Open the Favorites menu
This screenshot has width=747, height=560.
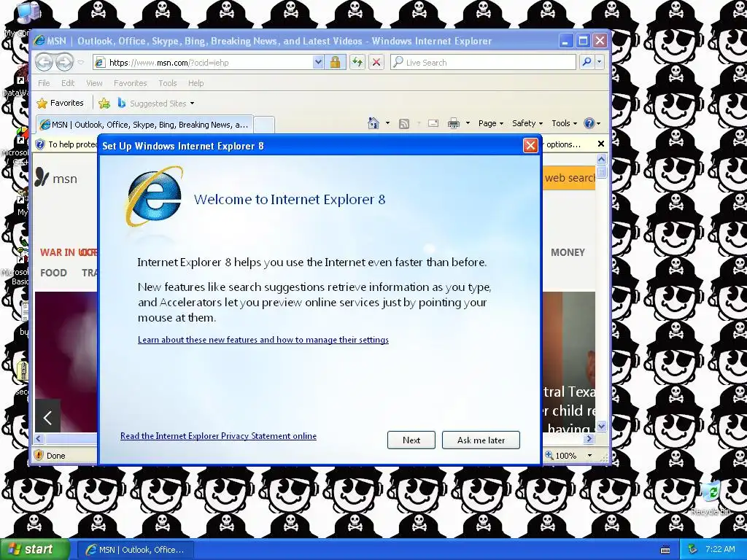pyautogui.click(x=130, y=83)
